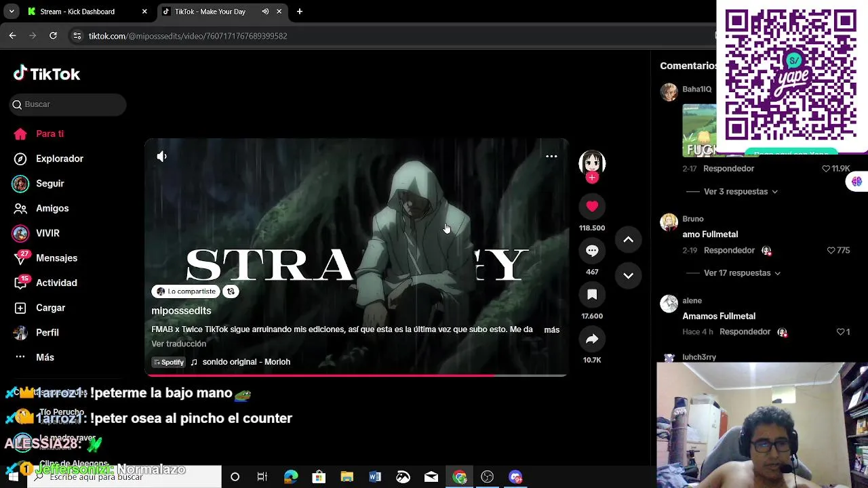Open Microsoft Store from taskbar
Image resolution: width=868 pixels, height=488 pixels.
coord(319,477)
